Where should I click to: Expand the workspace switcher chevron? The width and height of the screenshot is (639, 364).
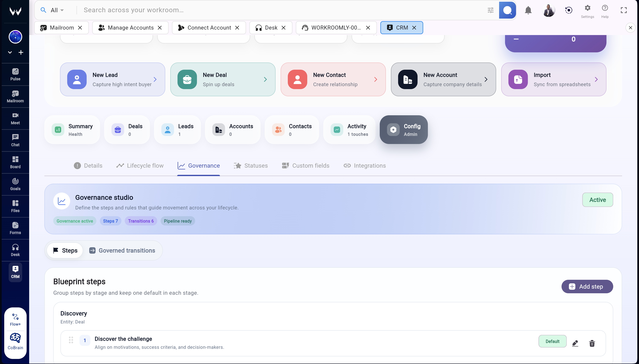point(10,52)
